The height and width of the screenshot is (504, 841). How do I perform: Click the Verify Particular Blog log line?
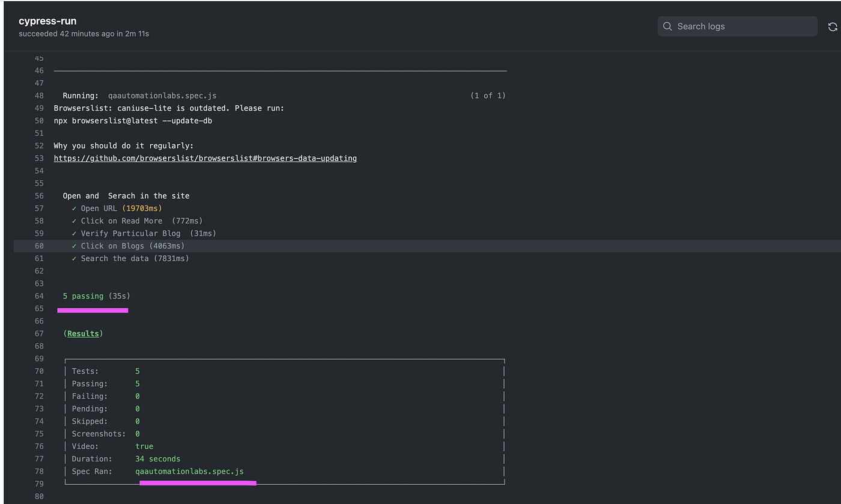(144, 234)
